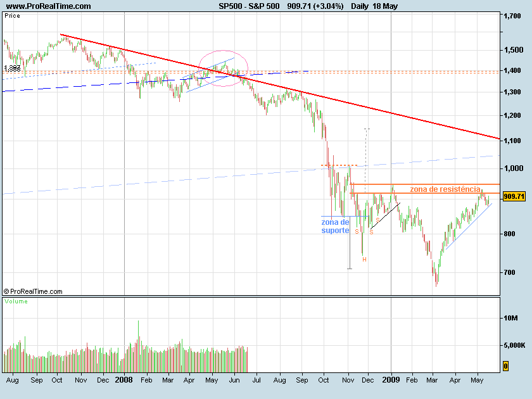Select the Volume panel label
The width and height of the screenshot is (532, 399).
tap(16, 301)
